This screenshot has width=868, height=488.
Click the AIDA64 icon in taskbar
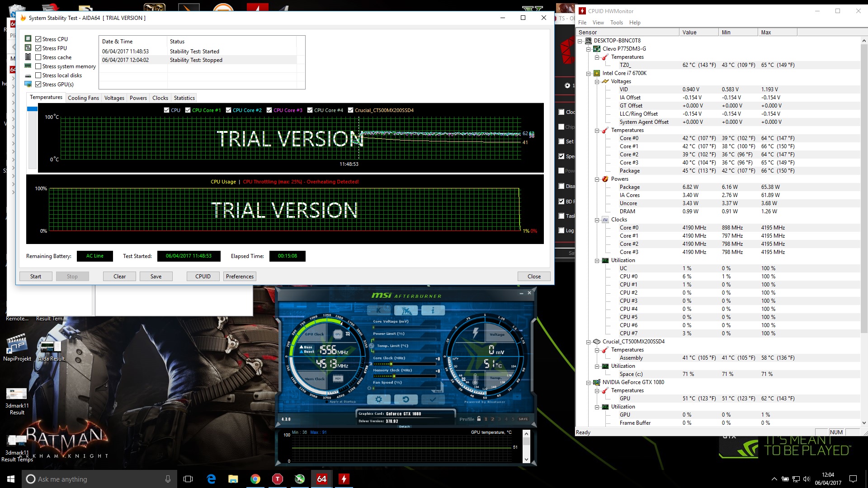click(321, 479)
